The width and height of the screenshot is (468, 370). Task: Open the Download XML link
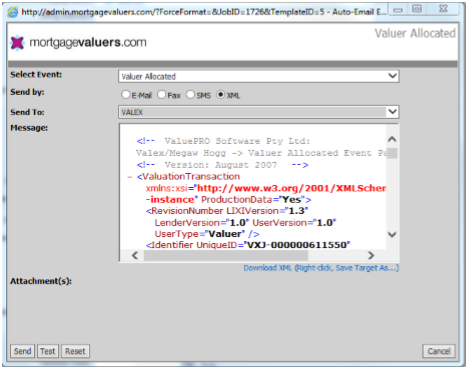click(321, 268)
